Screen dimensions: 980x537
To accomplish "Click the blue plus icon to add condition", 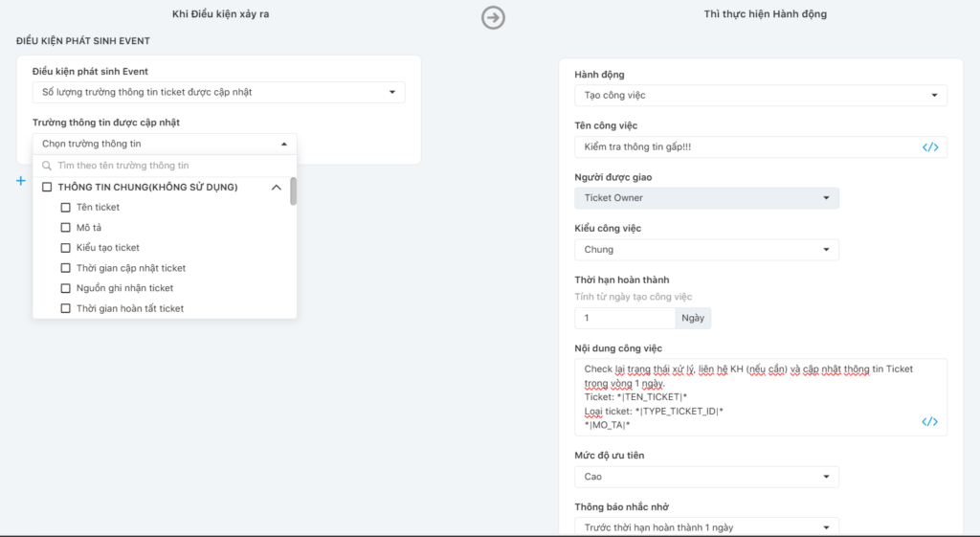I will click(21, 180).
